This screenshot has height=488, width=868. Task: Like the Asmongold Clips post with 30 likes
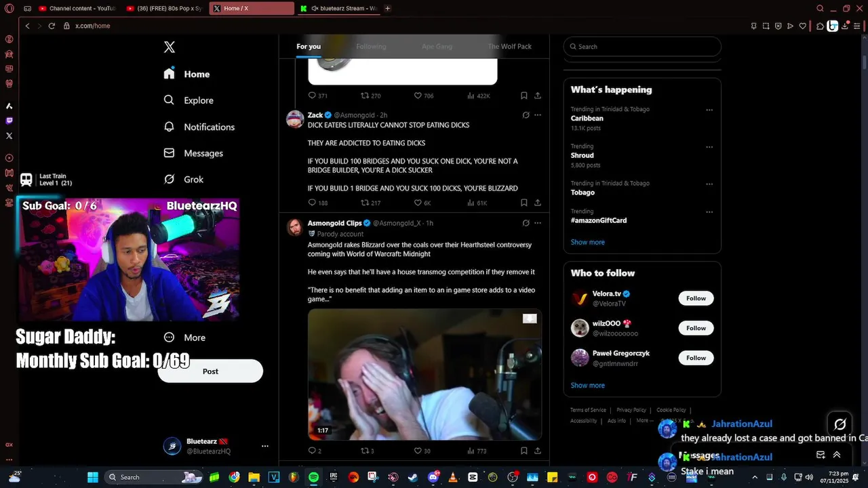(422, 451)
